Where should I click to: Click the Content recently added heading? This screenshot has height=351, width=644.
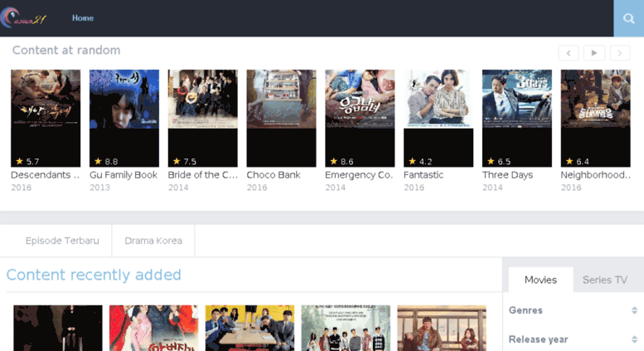(x=94, y=275)
